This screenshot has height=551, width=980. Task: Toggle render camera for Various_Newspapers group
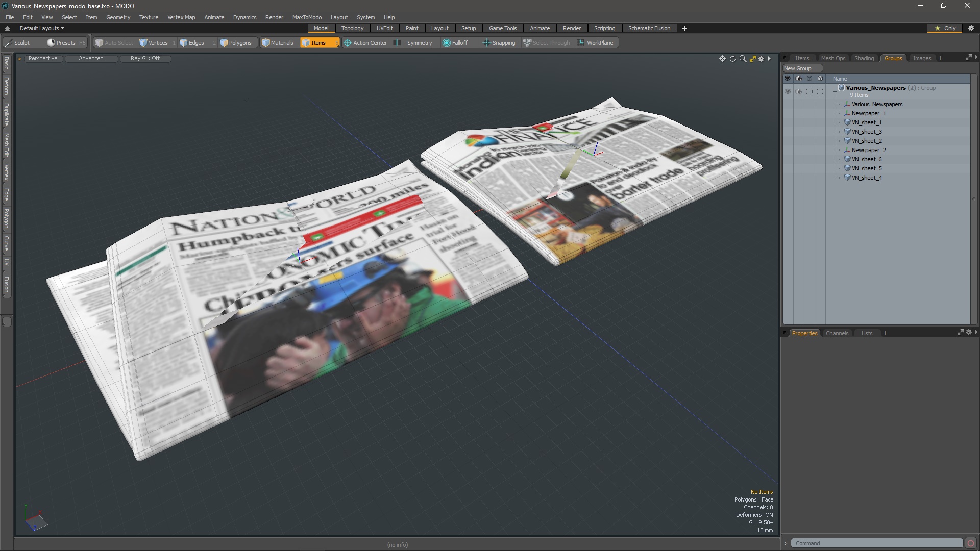799,92
